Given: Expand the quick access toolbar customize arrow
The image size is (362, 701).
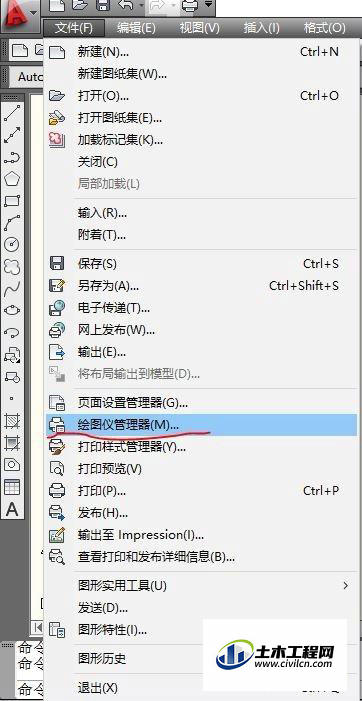Looking at the screenshot, I should coord(208,5).
